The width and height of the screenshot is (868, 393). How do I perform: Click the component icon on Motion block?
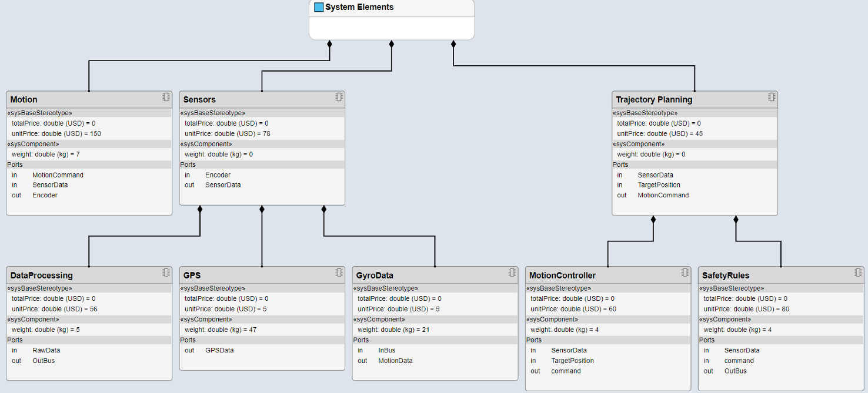tap(166, 98)
